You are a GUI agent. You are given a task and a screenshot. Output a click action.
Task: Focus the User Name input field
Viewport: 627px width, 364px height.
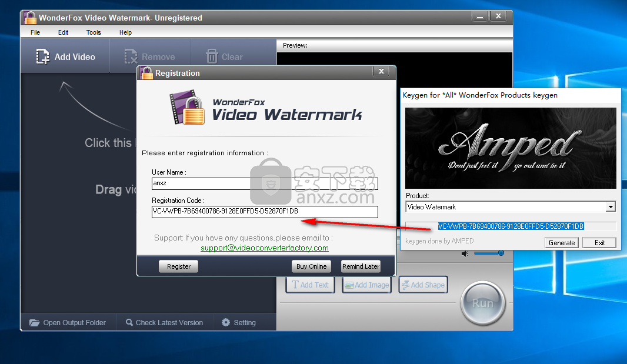(265, 183)
